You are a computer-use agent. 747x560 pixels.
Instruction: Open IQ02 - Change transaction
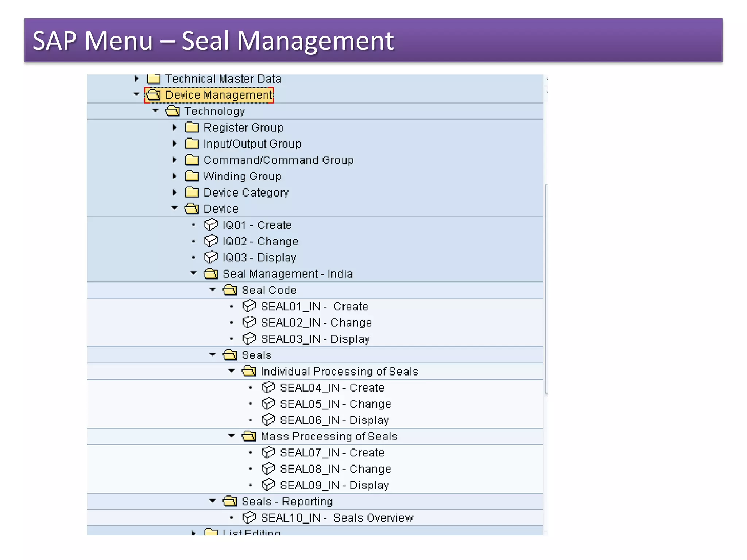260,241
